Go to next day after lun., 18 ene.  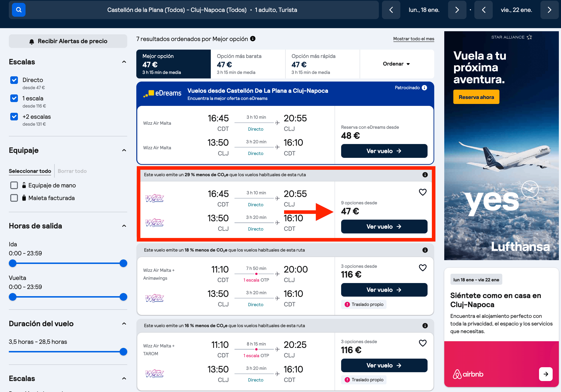[x=457, y=10]
